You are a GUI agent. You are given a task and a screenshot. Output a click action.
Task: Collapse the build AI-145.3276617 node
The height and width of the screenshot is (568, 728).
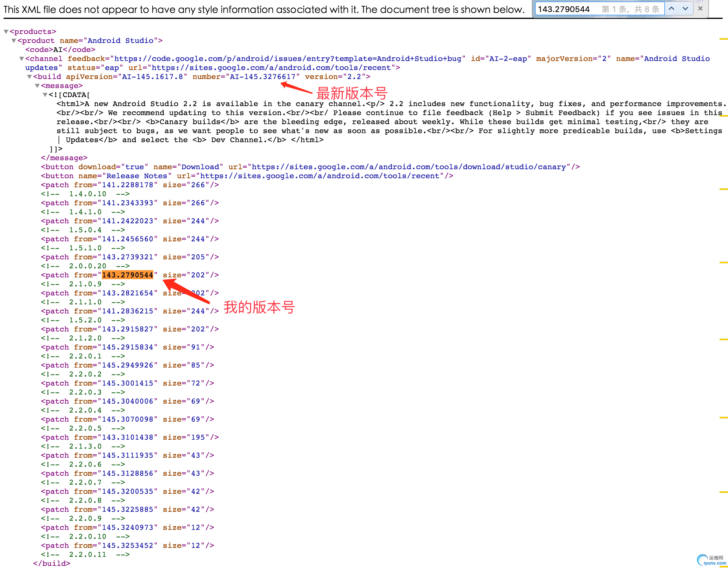pos(29,77)
